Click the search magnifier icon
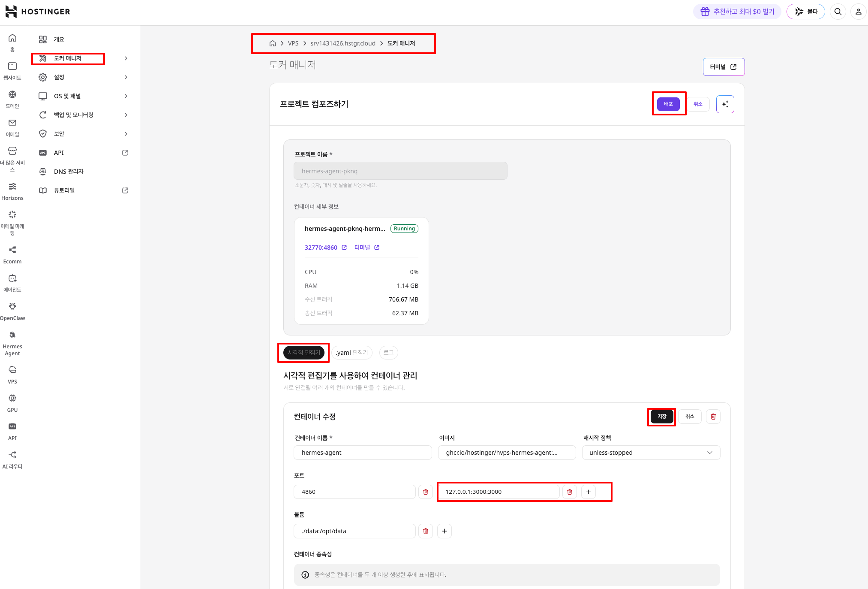 838,12
